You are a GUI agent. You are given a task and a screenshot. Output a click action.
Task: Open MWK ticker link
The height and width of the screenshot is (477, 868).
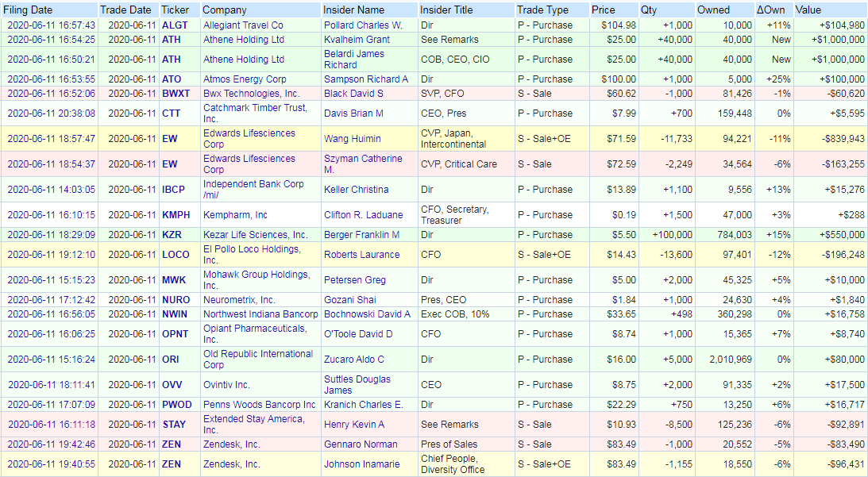(x=174, y=280)
